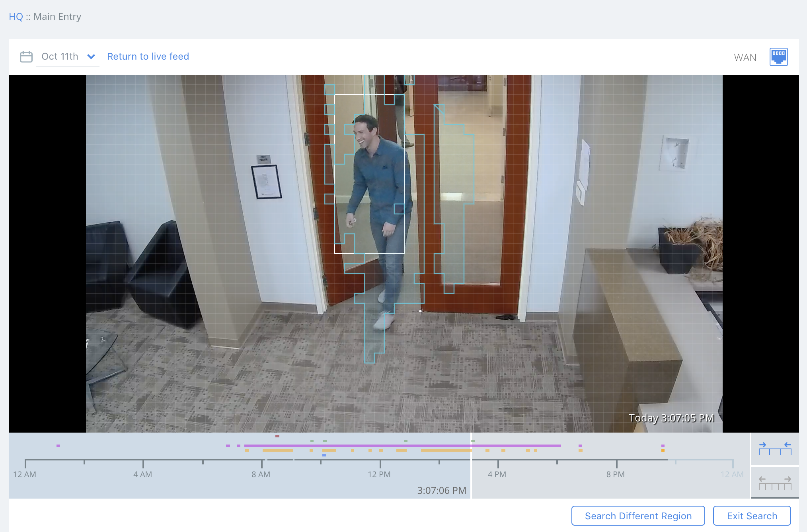Click the wired Ethernet connection icon
Viewport: 807px width, 532px height.
point(778,57)
